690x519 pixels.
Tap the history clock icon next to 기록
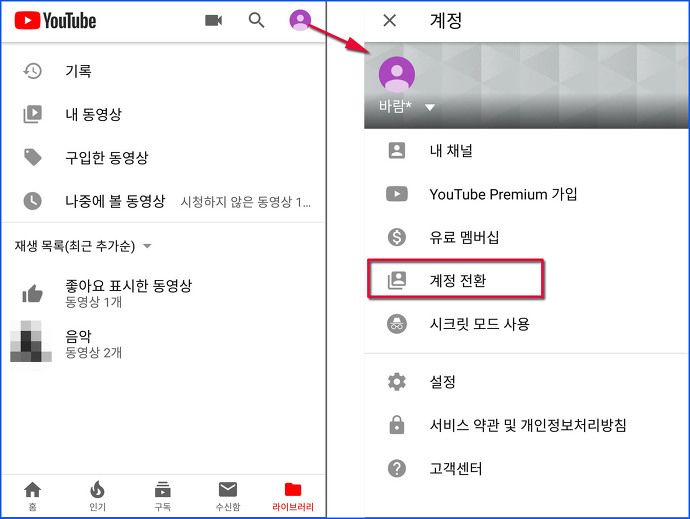point(33,71)
